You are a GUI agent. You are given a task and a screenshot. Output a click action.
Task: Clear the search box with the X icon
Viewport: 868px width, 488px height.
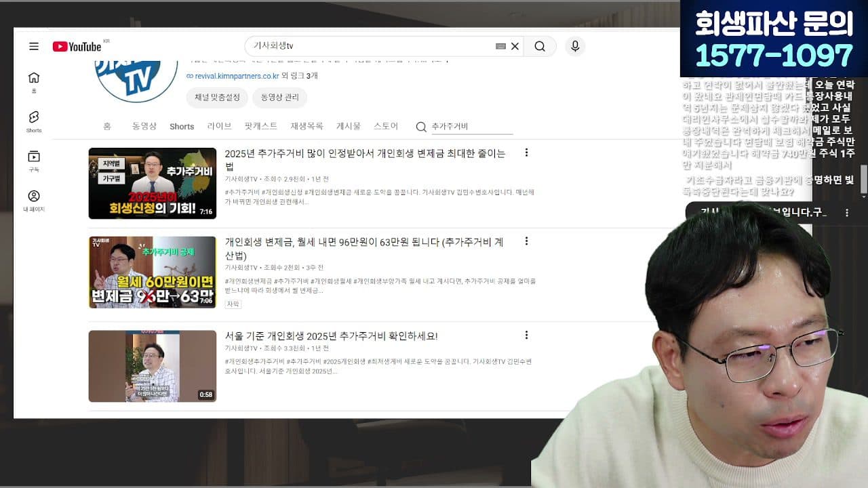(515, 46)
